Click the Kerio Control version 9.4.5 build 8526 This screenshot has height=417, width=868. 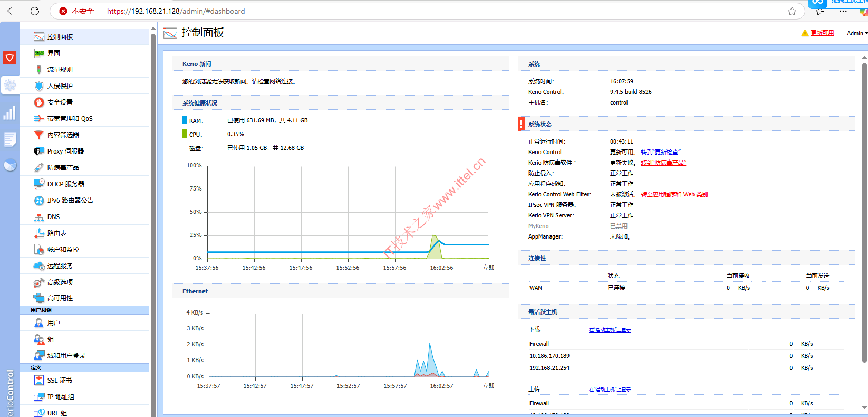click(x=631, y=92)
